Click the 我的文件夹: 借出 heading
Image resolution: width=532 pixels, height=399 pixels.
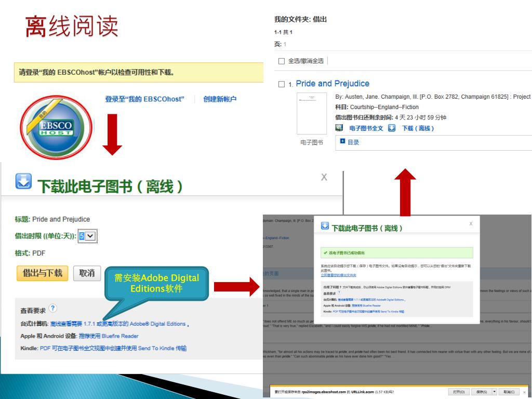coord(300,19)
